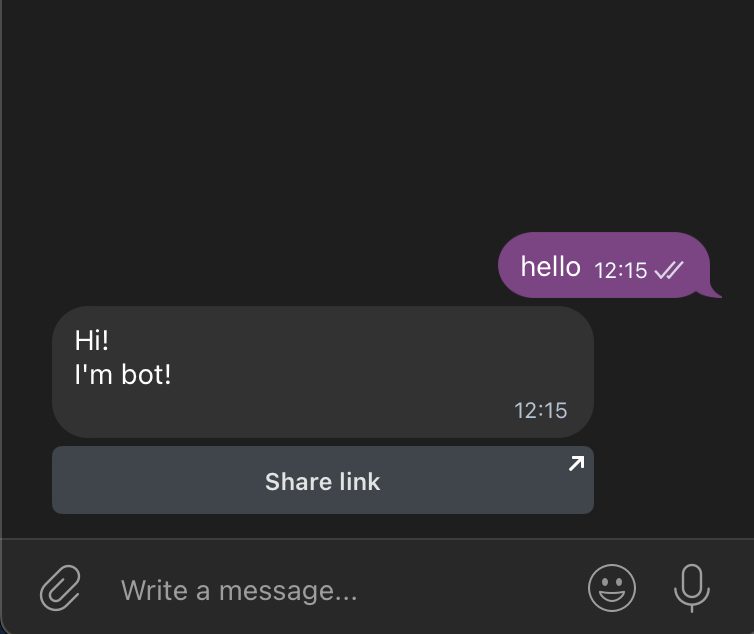Start voice recording with the microphone icon
The height and width of the screenshot is (634, 754).
692,587
